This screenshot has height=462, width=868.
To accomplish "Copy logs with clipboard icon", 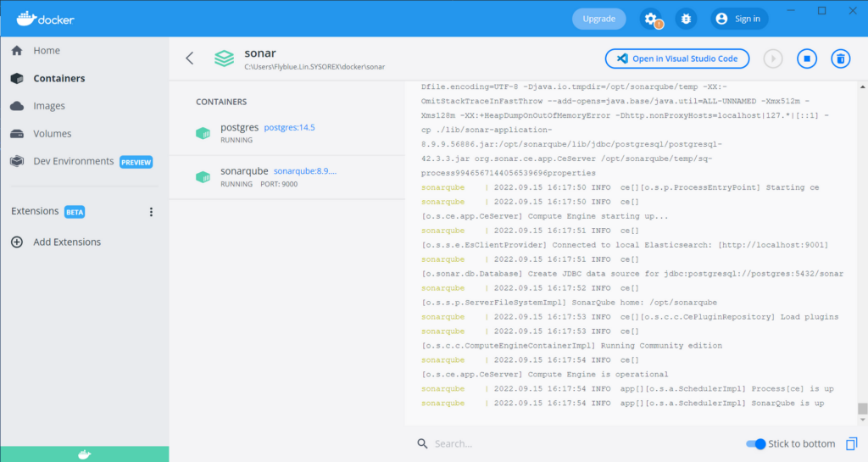I will pyautogui.click(x=851, y=443).
